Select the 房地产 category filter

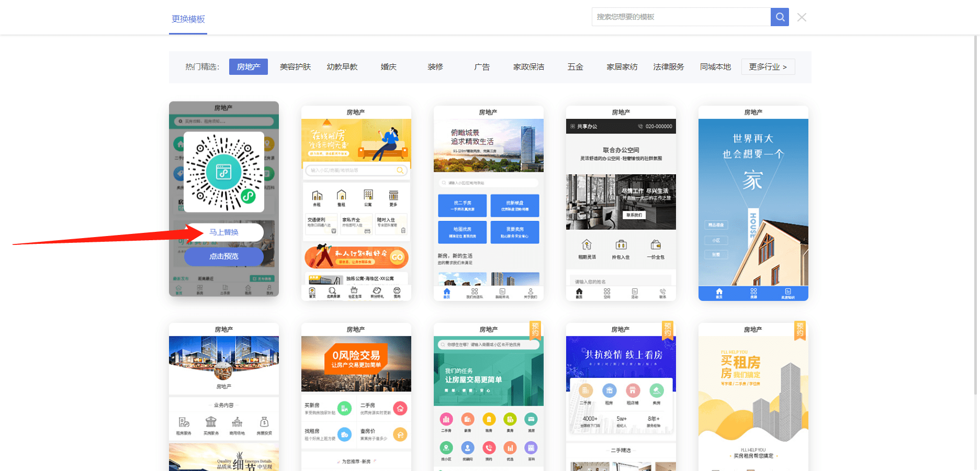point(248,67)
